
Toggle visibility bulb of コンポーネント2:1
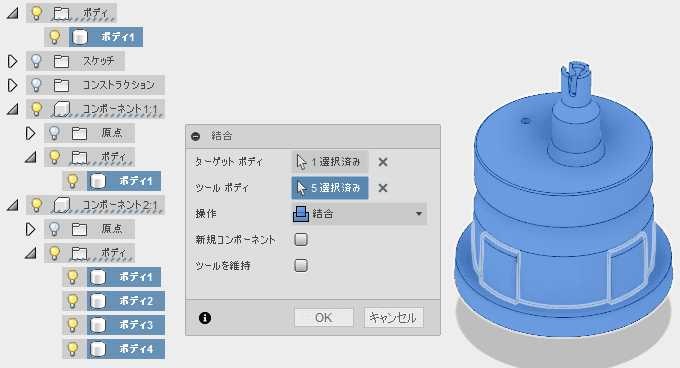[36, 205]
